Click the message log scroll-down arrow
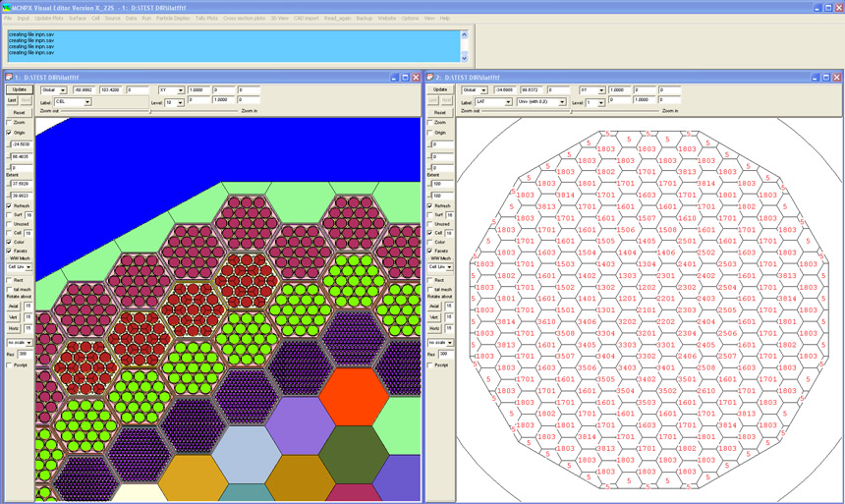 pyautogui.click(x=464, y=58)
